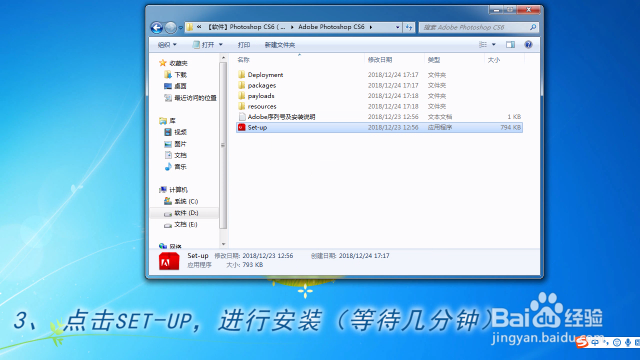Click the search magnifier icon
640x360 pixels.
tap(533, 27)
